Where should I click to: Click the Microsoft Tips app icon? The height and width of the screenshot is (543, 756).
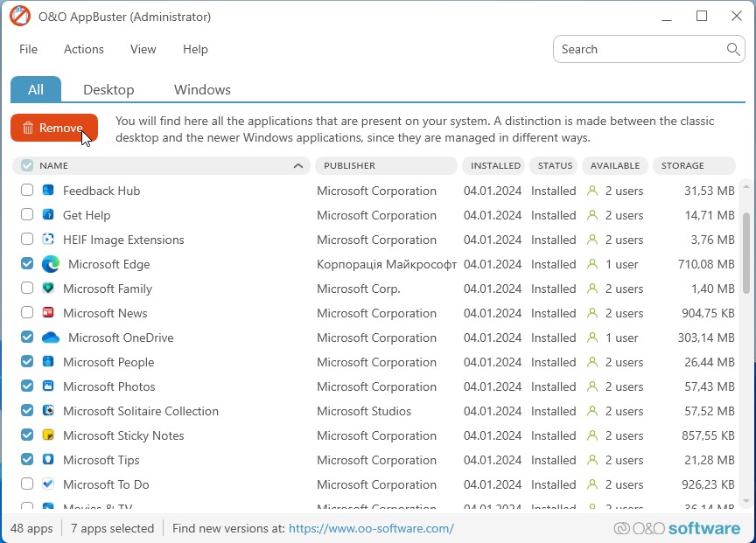[x=48, y=459]
